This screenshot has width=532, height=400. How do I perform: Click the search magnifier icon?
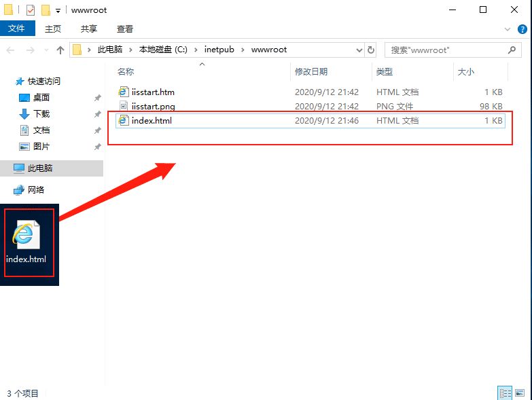pyautogui.click(x=512, y=50)
